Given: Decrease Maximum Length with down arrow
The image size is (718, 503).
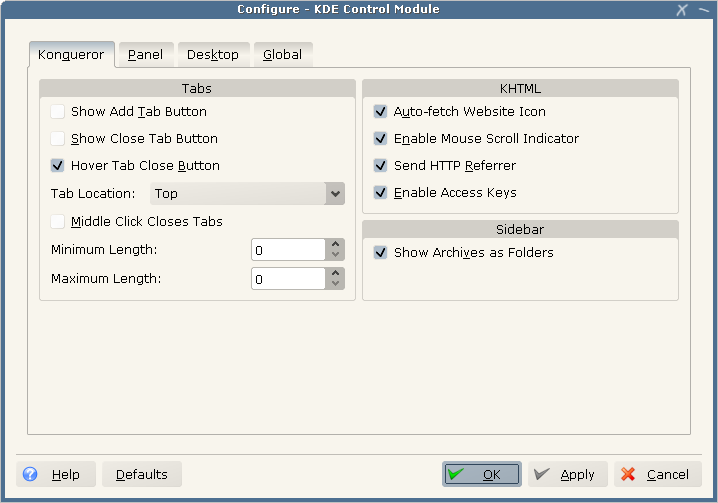Looking at the screenshot, I should [335, 284].
